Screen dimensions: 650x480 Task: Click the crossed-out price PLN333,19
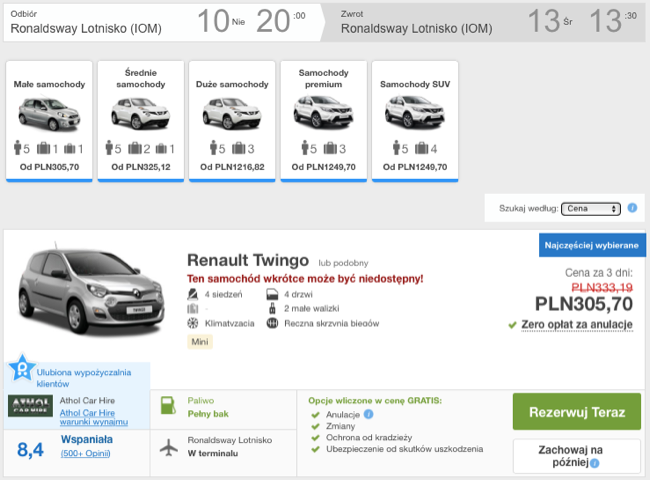(602, 287)
